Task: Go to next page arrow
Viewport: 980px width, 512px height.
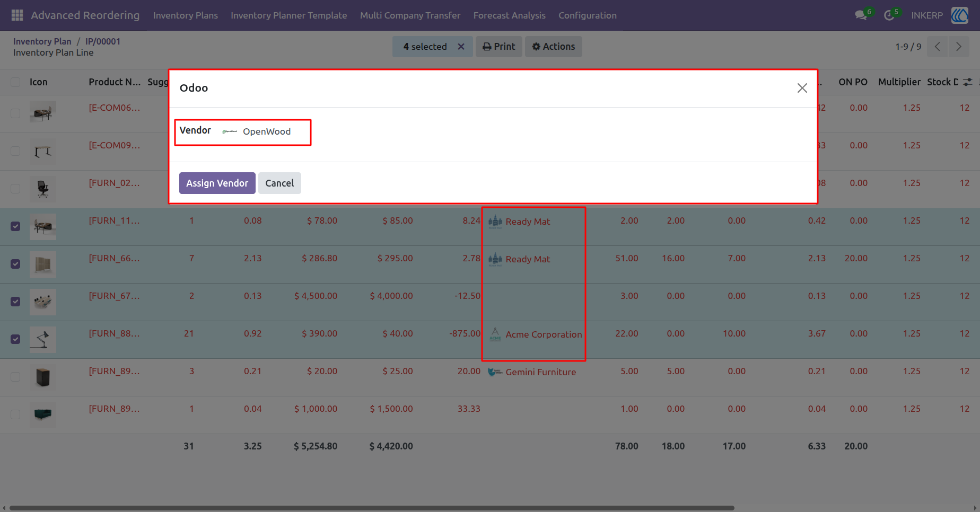Action: [959, 47]
